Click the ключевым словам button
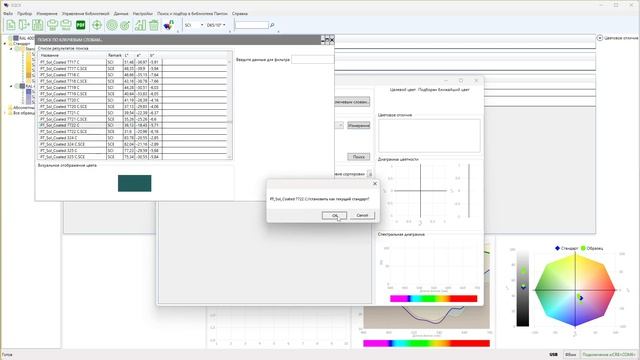The height and width of the screenshot is (360, 640). [352, 102]
